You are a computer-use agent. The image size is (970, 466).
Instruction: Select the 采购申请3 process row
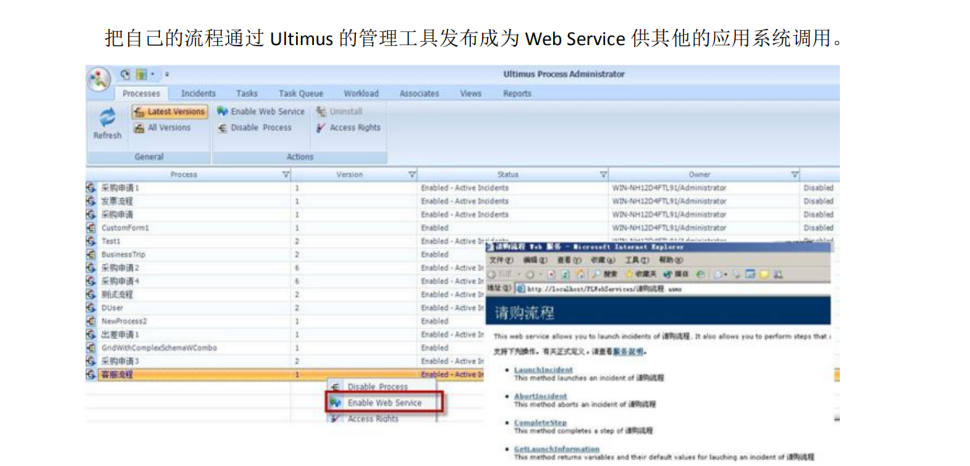(286, 361)
